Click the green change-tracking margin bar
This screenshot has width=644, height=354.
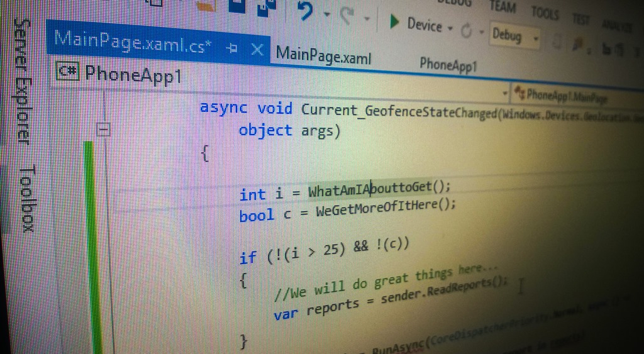point(92,247)
